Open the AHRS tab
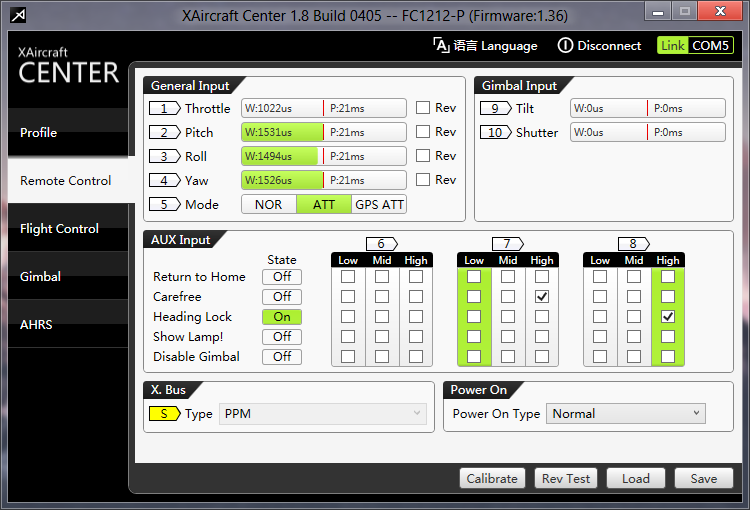 click(68, 324)
